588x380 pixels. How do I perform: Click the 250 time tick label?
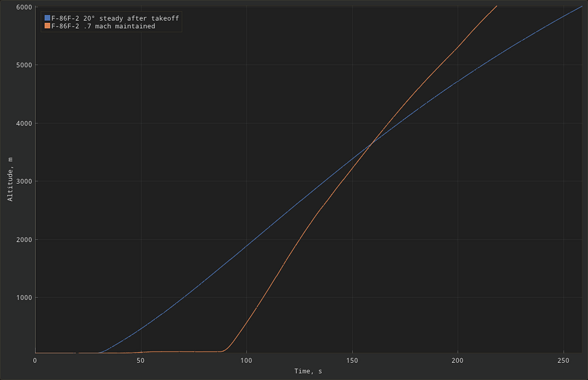tap(563, 361)
